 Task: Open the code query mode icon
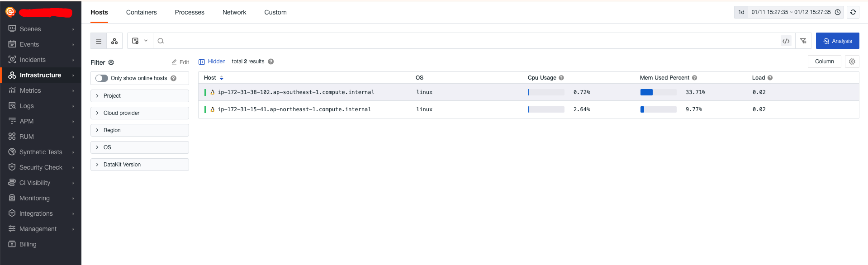click(x=786, y=41)
